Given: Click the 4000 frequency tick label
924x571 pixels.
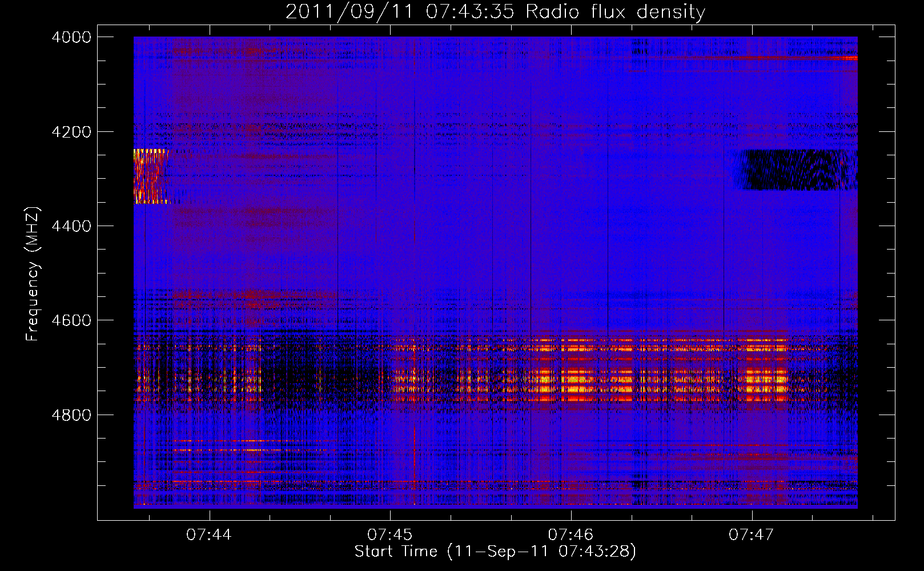Looking at the screenshot, I should (71, 37).
